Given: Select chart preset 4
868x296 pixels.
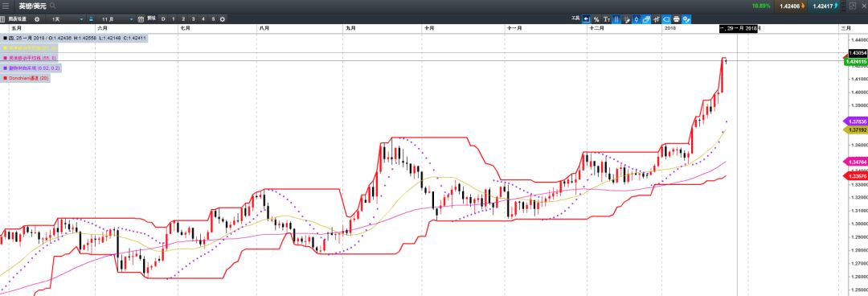Looking at the screenshot, I should tap(203, 18).
